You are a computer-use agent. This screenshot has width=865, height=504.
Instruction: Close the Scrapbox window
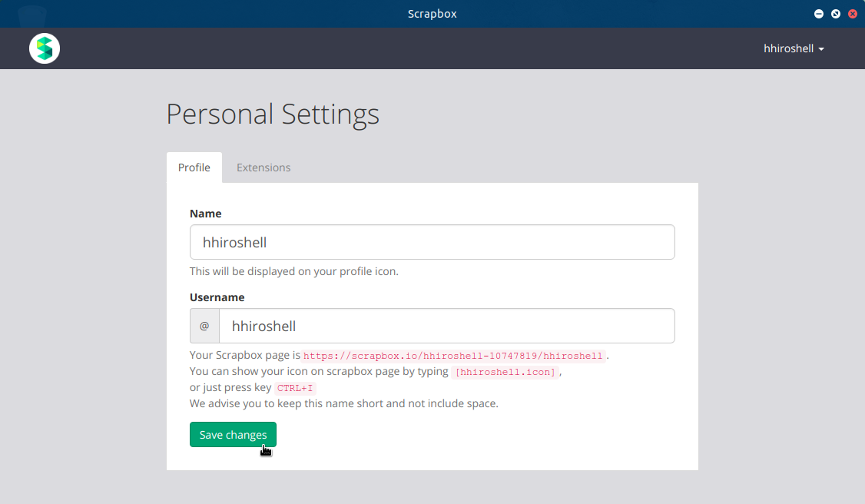(853, 14)
